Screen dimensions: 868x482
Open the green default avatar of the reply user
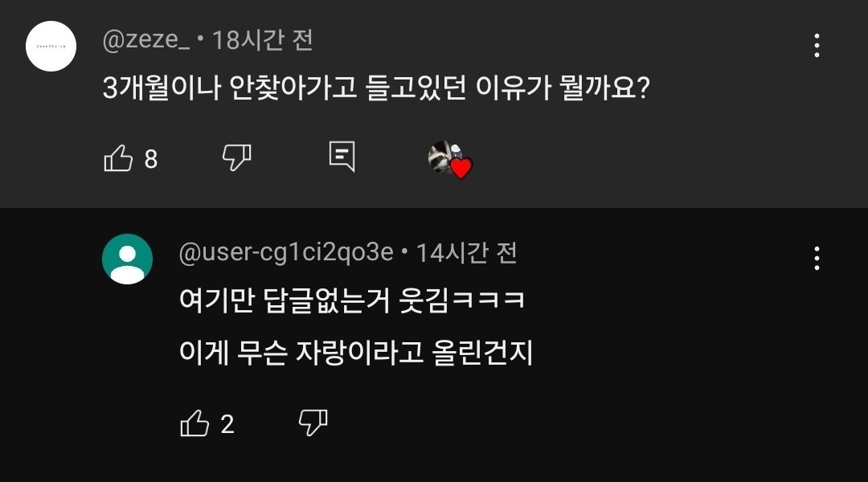127,259
